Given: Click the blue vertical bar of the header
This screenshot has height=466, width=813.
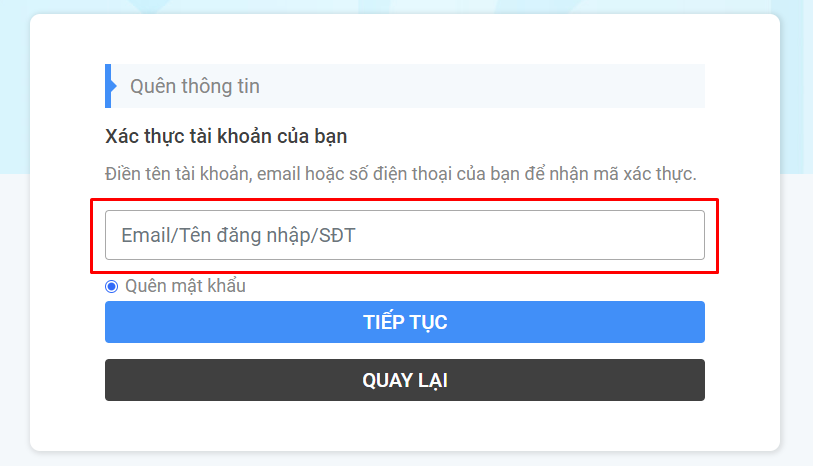Looking at the screenshot, I should click(108, 86).
